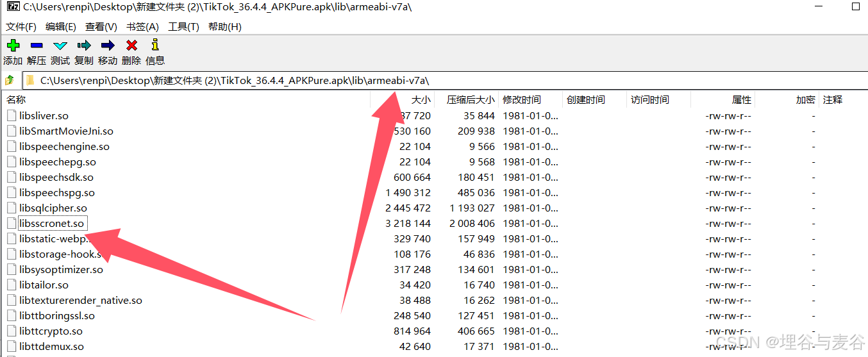
Task: Maximize the 7-Zip window
Action: (x=856, y=7)
